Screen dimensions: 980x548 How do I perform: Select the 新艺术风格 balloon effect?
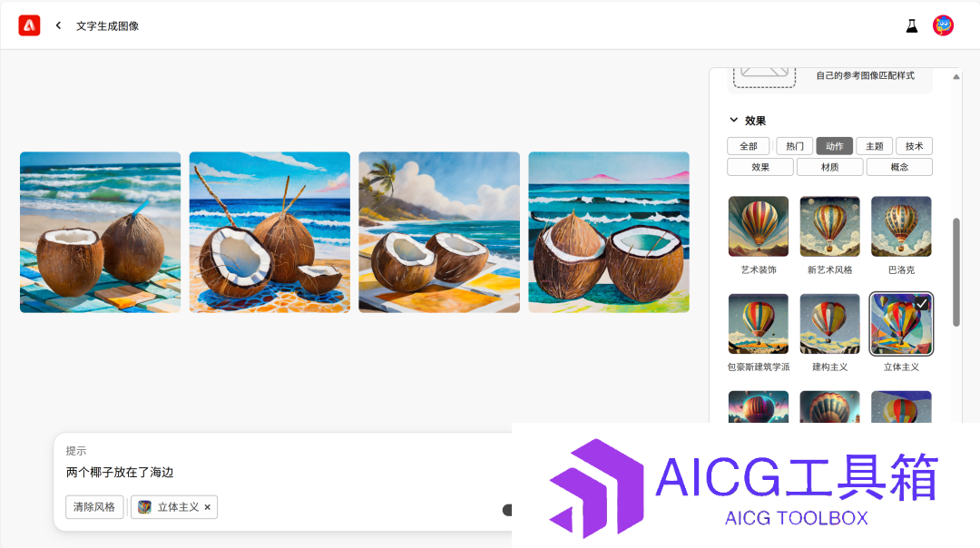[x=830, y=226]
